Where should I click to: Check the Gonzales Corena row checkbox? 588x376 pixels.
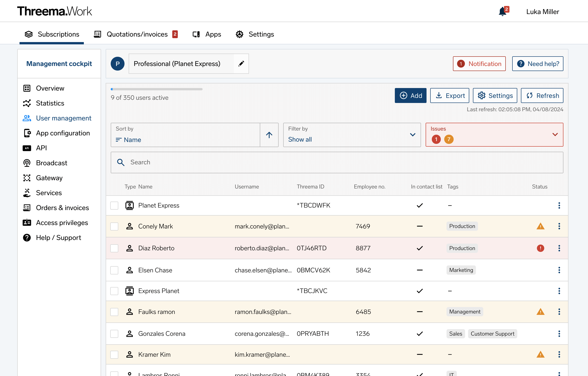tap(114, 334)
